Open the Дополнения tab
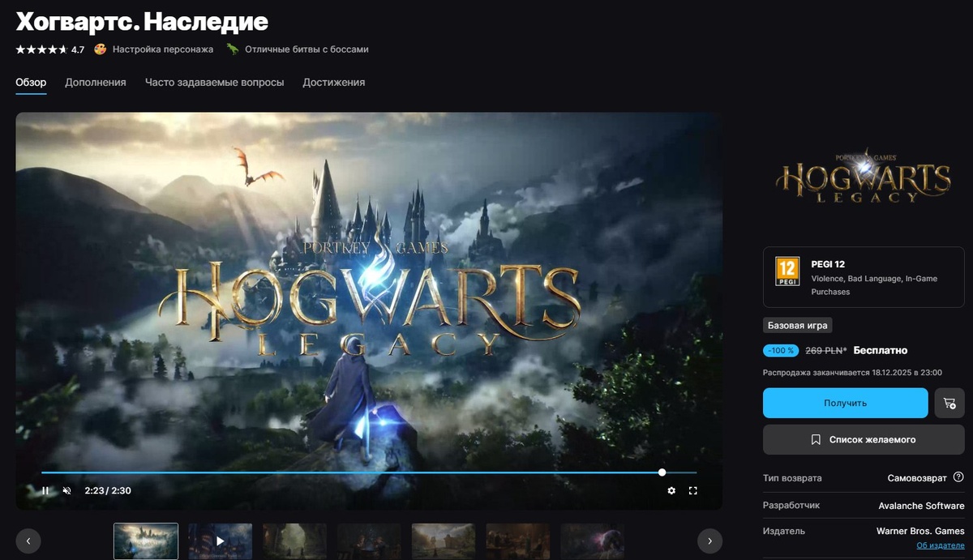The height and width of the screenshot is (560, 973). [96, 83]
